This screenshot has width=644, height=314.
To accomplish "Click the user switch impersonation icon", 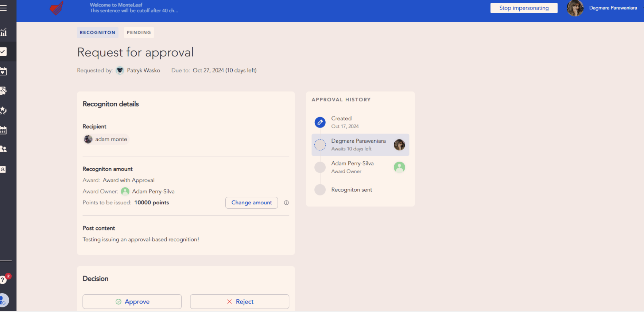I will [x=4, y=301].
